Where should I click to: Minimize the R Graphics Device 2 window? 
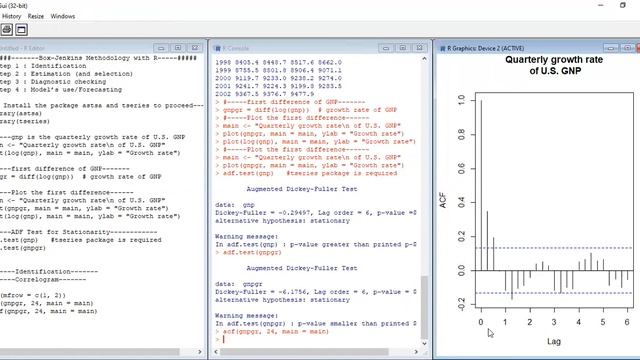click(611, 48)
